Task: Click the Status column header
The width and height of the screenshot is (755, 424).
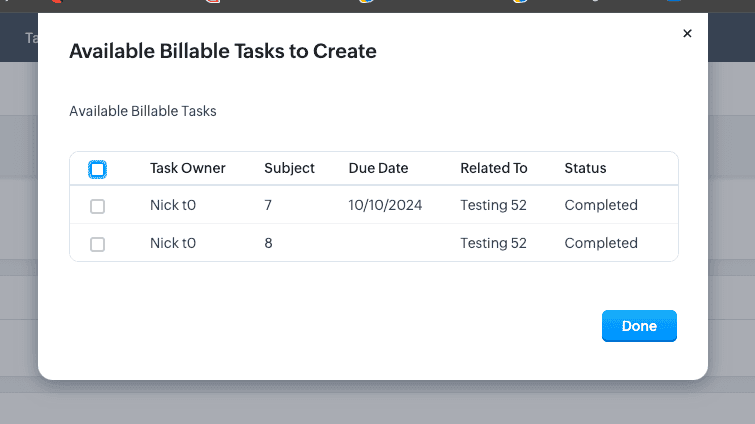Action: coord(585,168)
